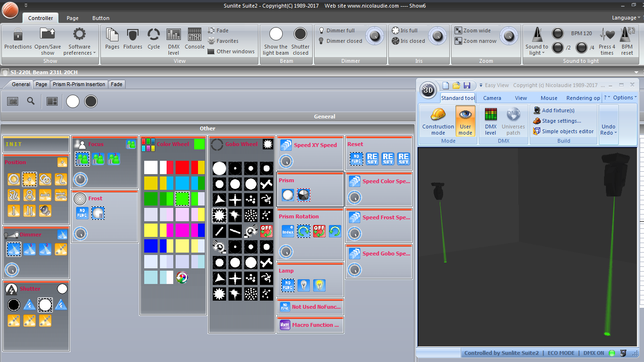This screenshot has height=362, width=644.
Task: Enable Dimmer full
Action: pyautogui.click(x=337, y=30)
